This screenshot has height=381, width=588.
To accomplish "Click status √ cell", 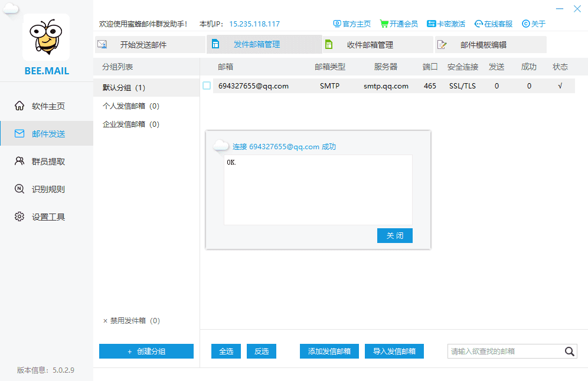I will coord(560,86).
